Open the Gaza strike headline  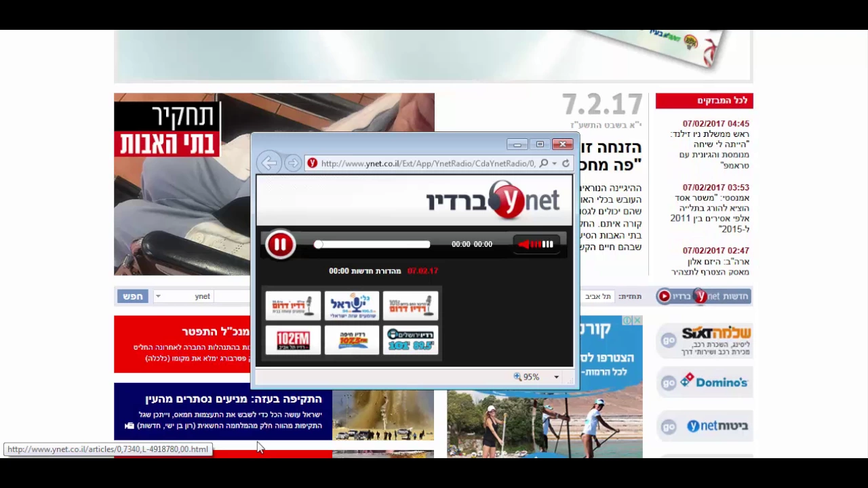pyautogui.click(x=233, y=399)
